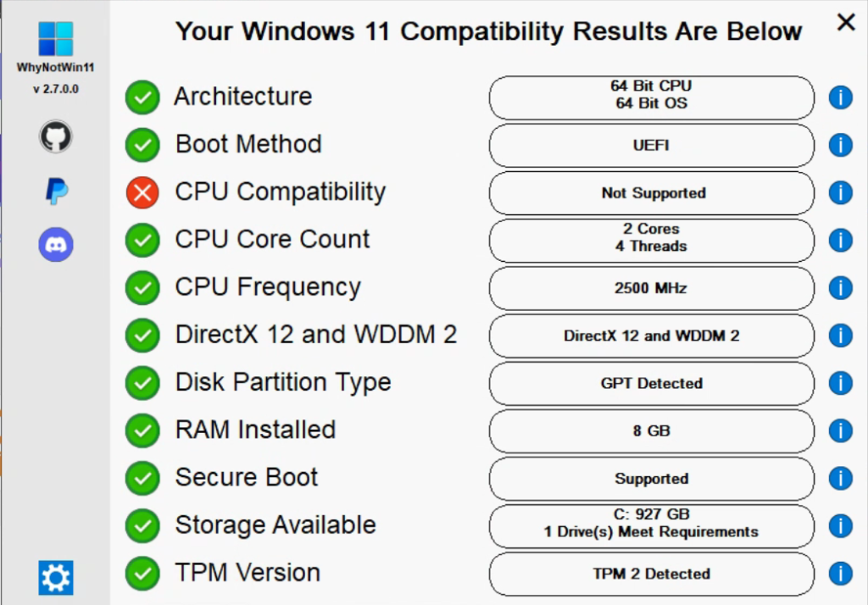
Task: Click the TPM Version info icon
Action: [x=840, y=574]
